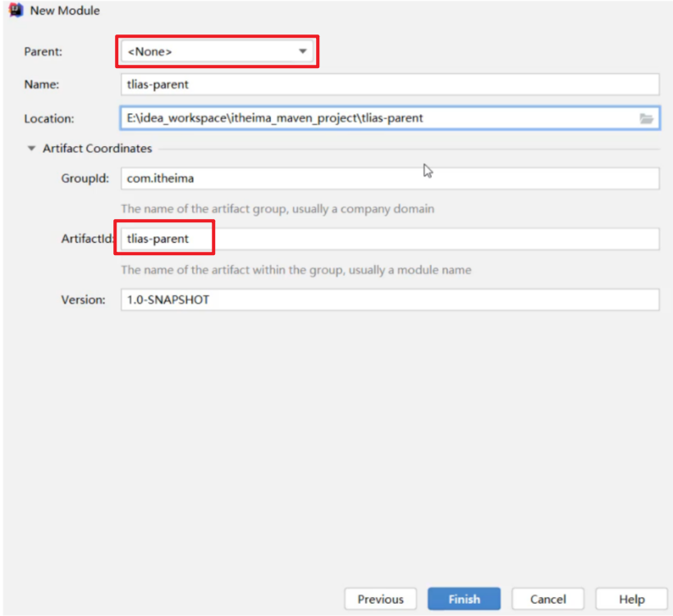This screenshot has width=673, height=616.
Task: Click the IntelliJ IDEA icon in title bar
Action: point(16,11)
